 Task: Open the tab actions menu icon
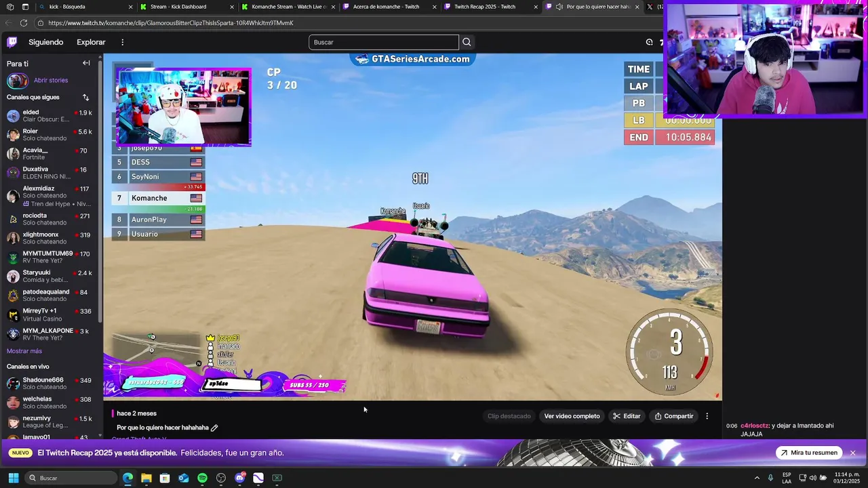tap(25, 7)
